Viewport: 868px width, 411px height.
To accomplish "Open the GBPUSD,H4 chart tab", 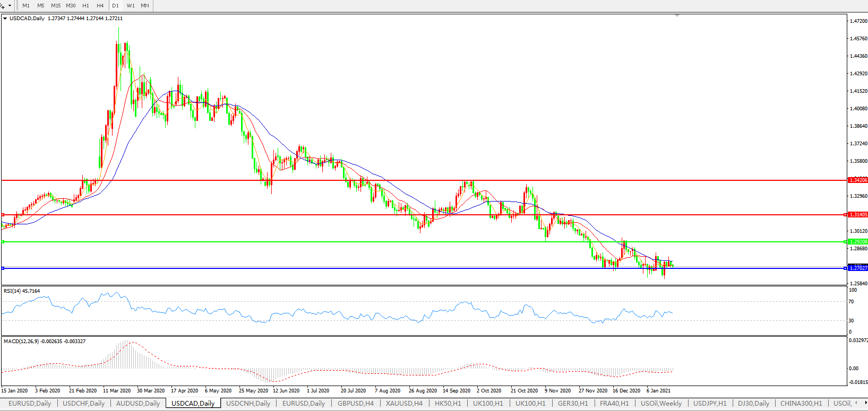I will [x=356, y=404].
